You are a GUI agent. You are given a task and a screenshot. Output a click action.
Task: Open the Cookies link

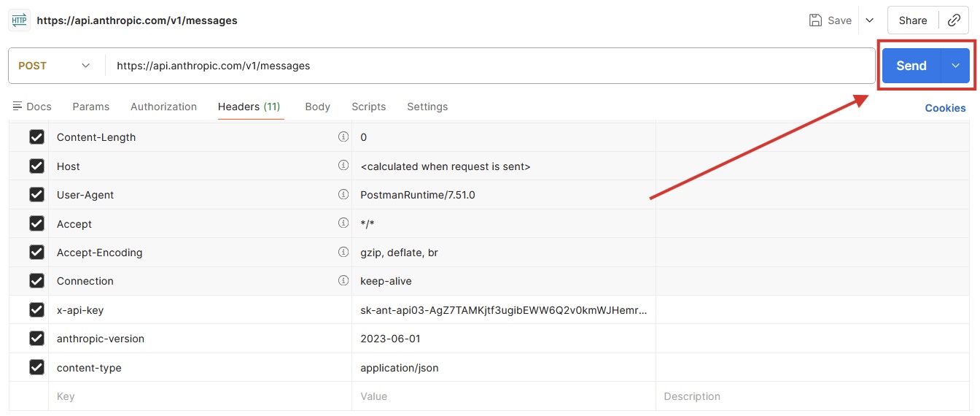[945, 108]
